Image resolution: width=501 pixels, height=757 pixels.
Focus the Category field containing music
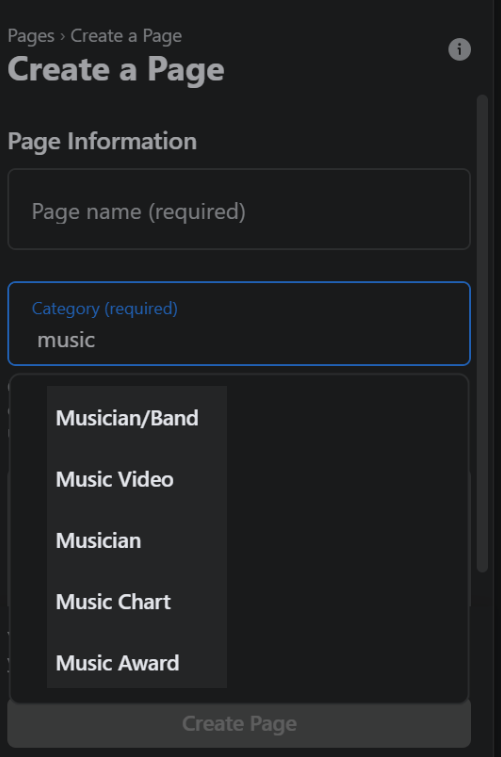click(x=239, y=323)
